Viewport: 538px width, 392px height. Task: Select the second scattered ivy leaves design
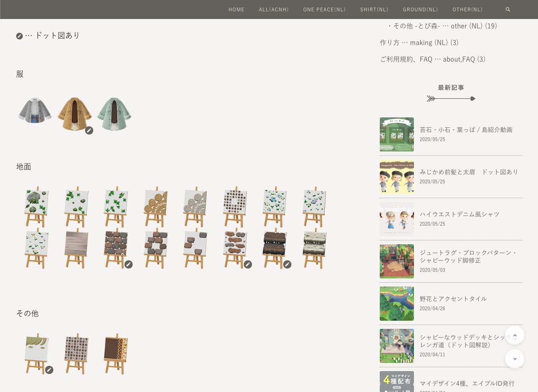[x=116, y=207]
